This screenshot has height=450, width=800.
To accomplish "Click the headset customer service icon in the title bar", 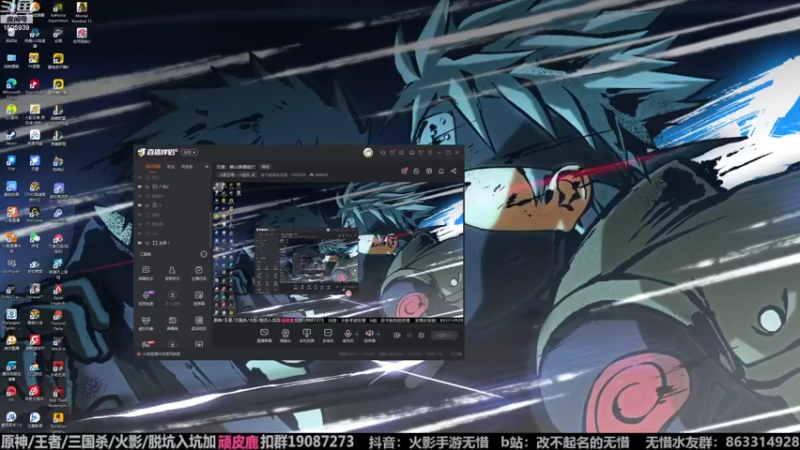I will (x=382, y=153).
